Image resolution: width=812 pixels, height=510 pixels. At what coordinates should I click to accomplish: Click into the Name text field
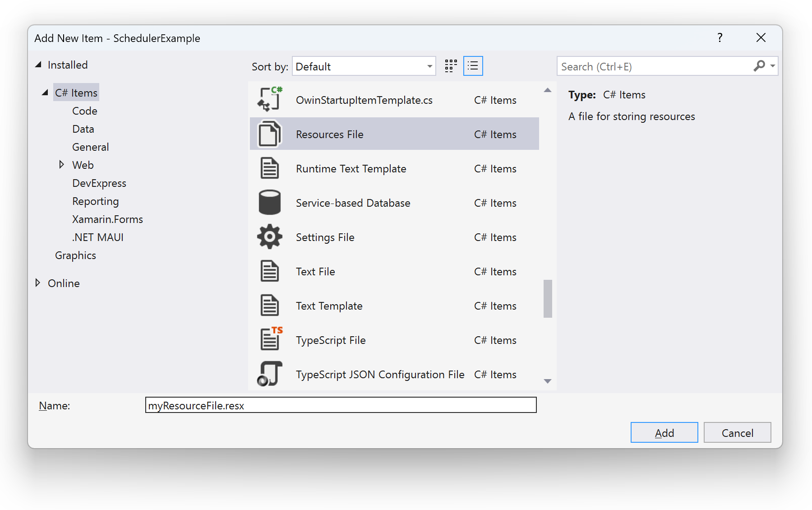coord(341,405)
